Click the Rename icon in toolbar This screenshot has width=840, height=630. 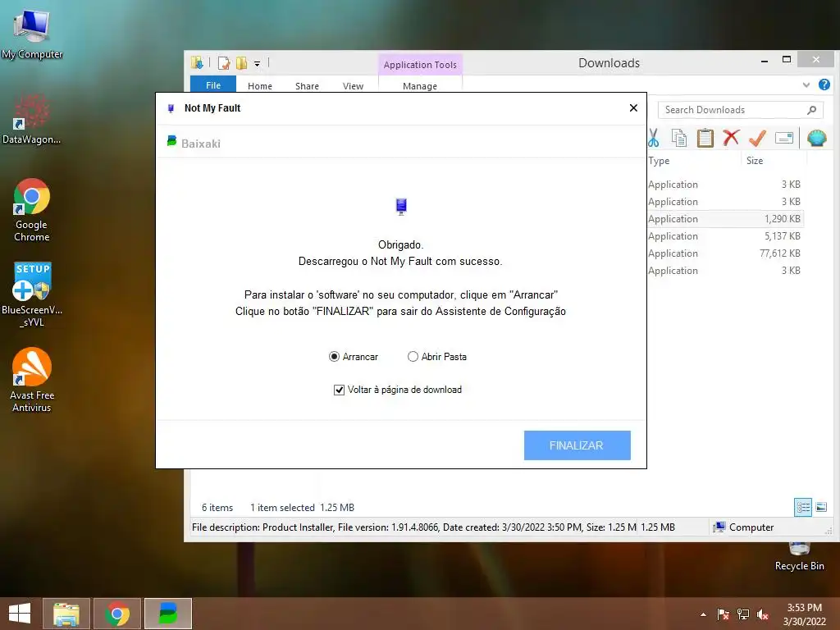tap(783, 138)
